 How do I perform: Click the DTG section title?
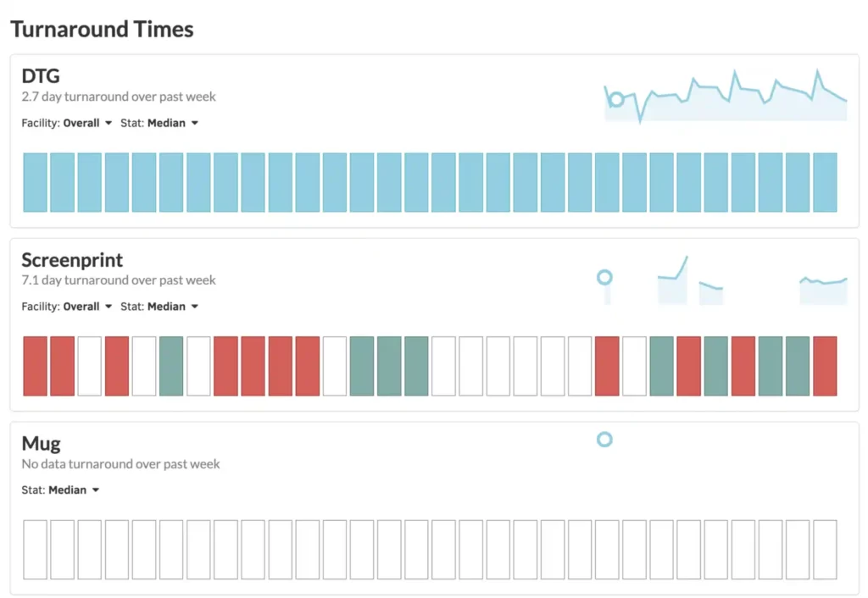point(41,76)
